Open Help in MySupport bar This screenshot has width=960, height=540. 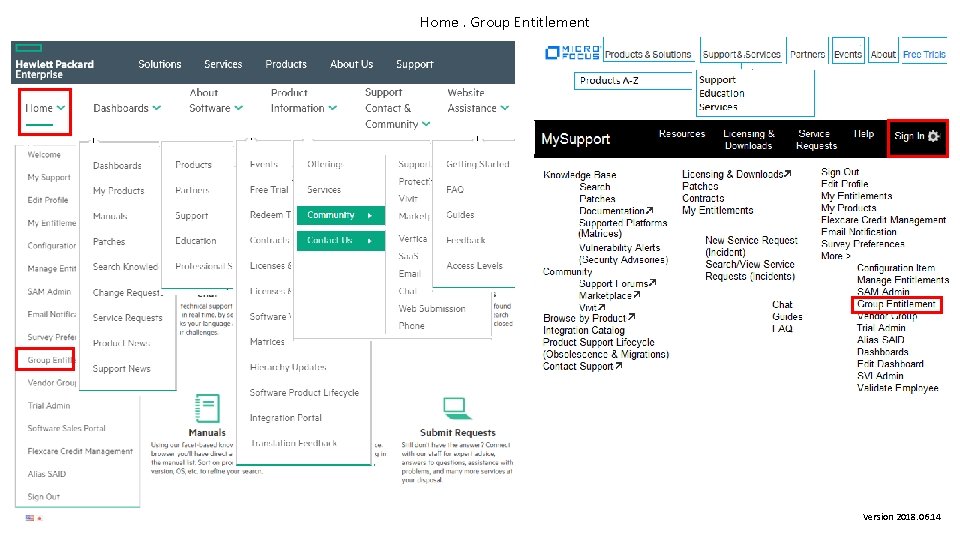(x=863, y=133)
